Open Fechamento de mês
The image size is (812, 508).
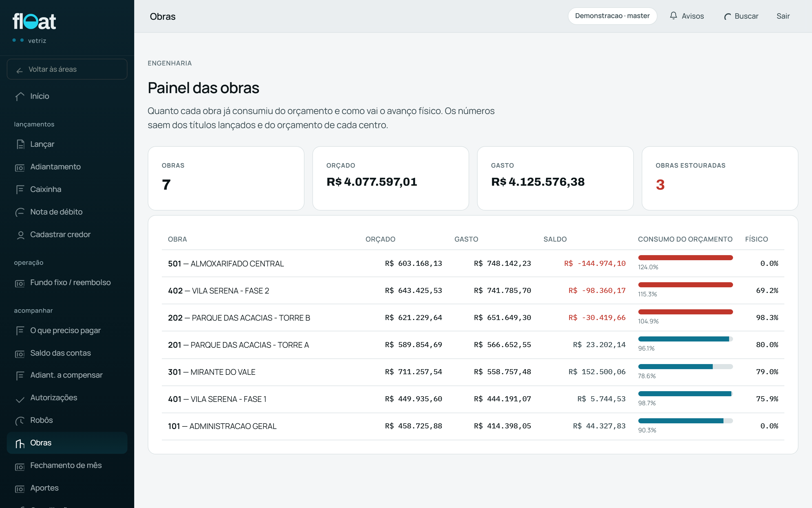click(67, 465)
